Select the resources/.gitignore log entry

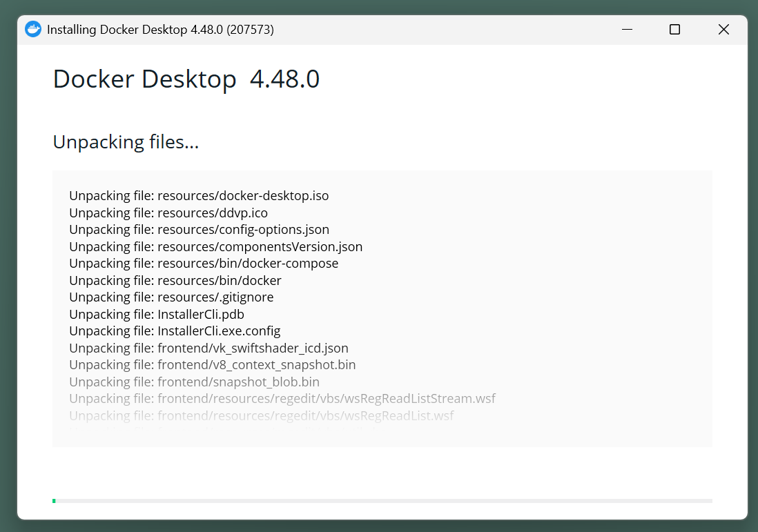coord(171,297)
